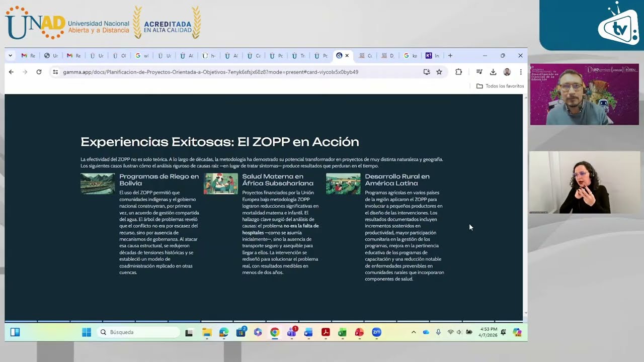644x362 pixels.
Task: Reload the Gamma page
Action: pyautogui.click(x=39, y=72)
